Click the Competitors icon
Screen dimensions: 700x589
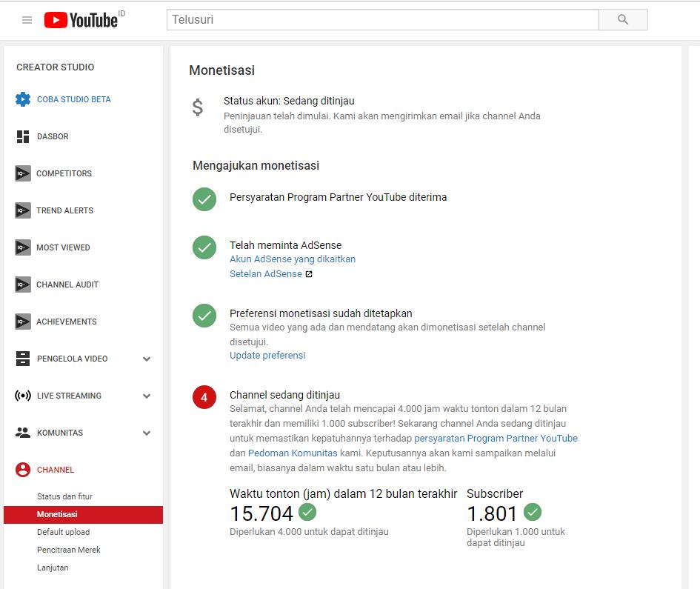[x=23, y=173]
